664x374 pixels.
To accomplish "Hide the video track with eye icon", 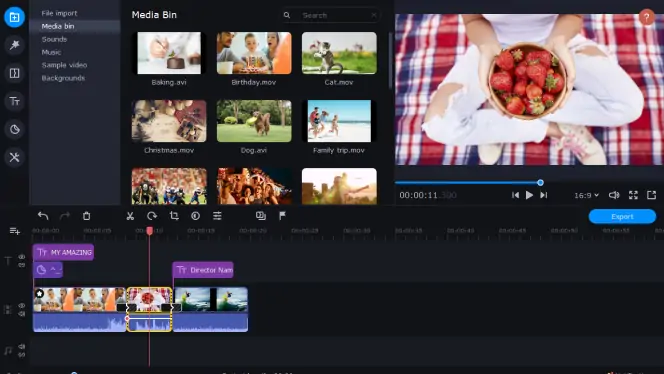I will tap(22, 305).
